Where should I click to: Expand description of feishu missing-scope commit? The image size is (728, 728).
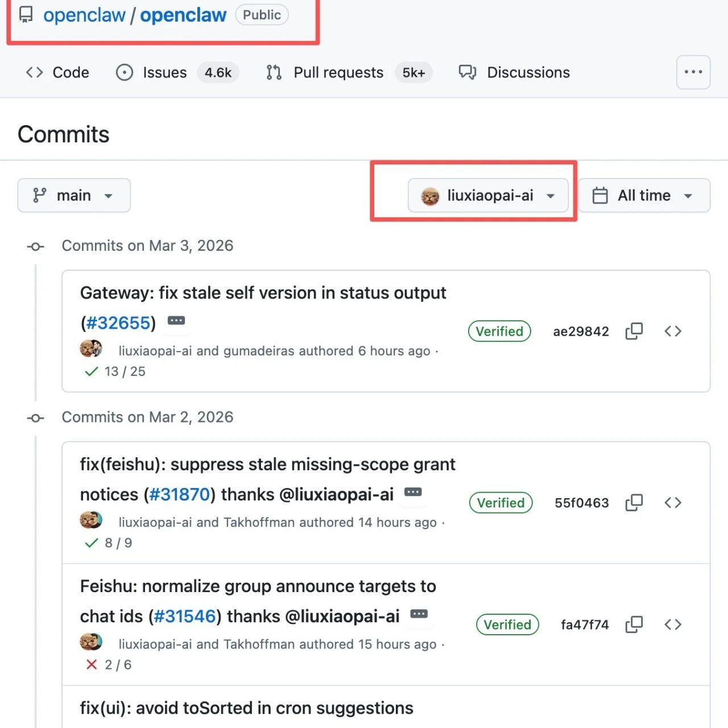click(413, 493)
